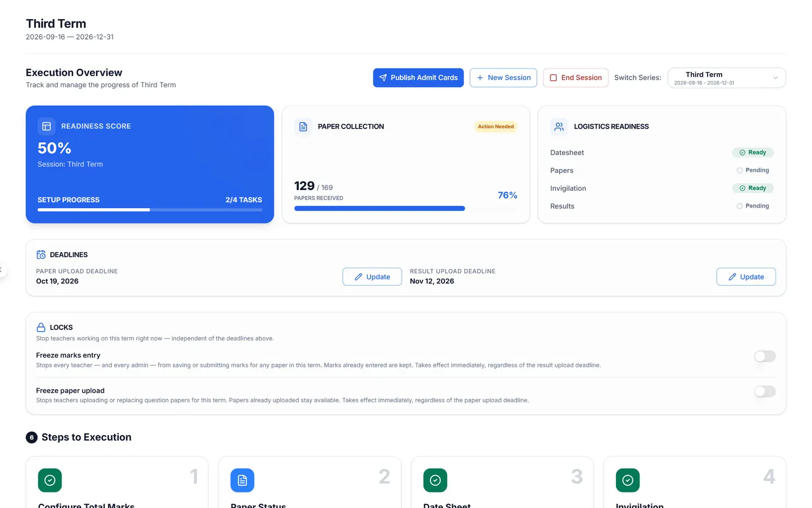Start a New Session
Screen dimensions: 812x508
point(503,78)
